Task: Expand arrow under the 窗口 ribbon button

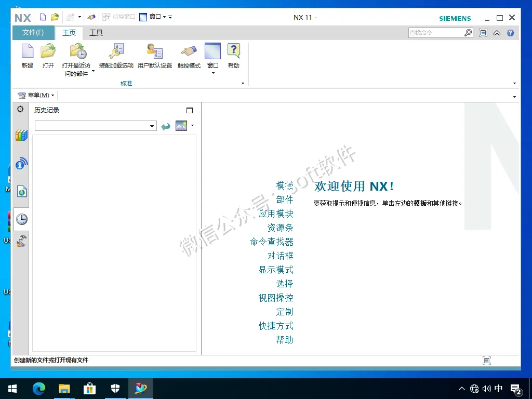Action: click(213, 73)
